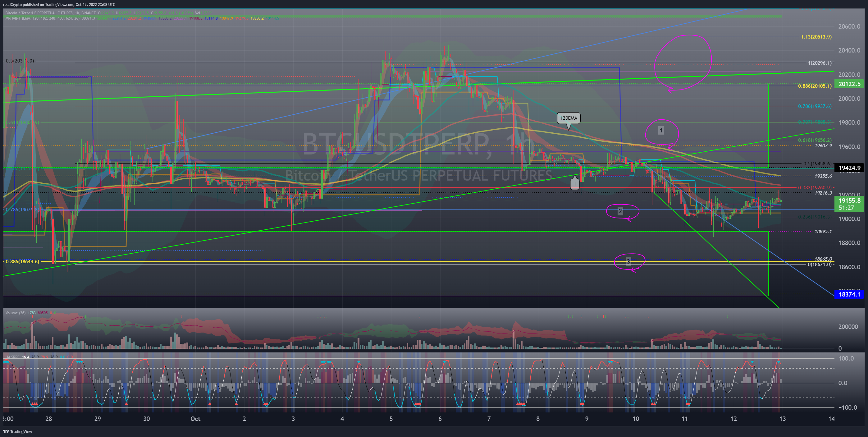Click 200000 on the volume axis

[848, 326]
